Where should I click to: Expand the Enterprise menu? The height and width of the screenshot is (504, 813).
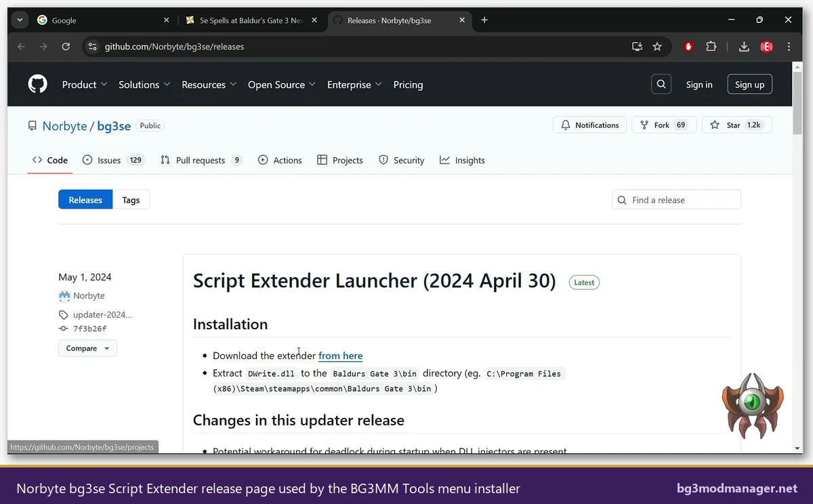(x=354, y=85)
